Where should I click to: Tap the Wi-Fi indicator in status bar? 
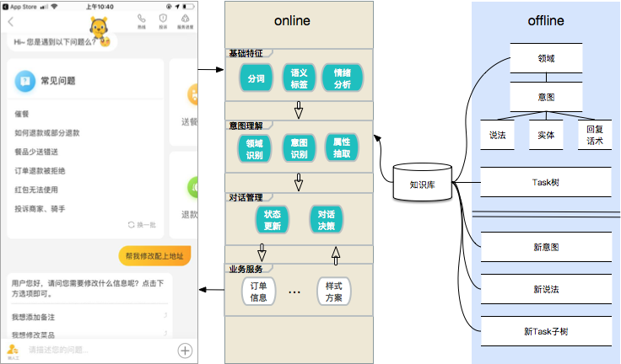click(x=54, y=7)
